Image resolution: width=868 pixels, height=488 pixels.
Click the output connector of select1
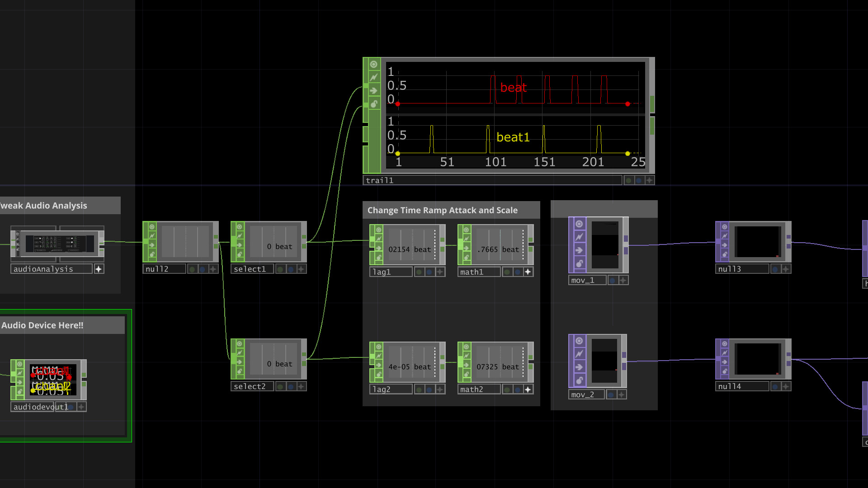tap(304, 242)
